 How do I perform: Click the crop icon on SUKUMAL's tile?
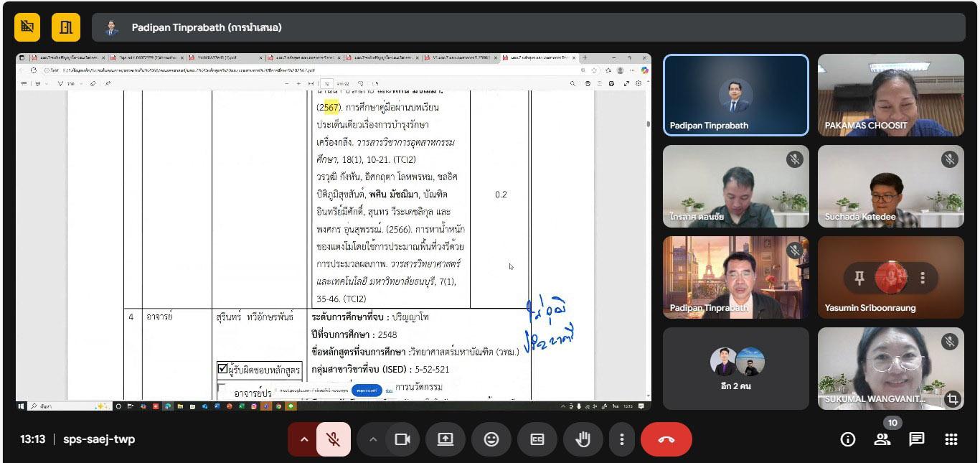pos(952,399)
